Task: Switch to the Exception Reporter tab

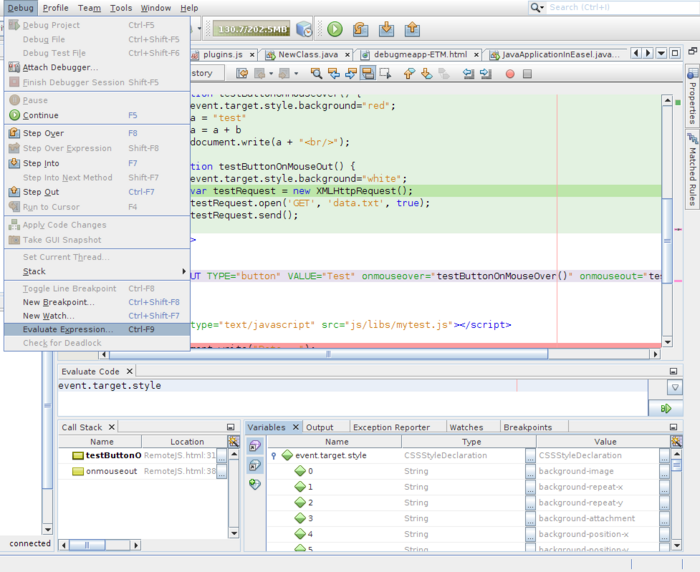Action: pyautogui.click(x=391, y=427)
